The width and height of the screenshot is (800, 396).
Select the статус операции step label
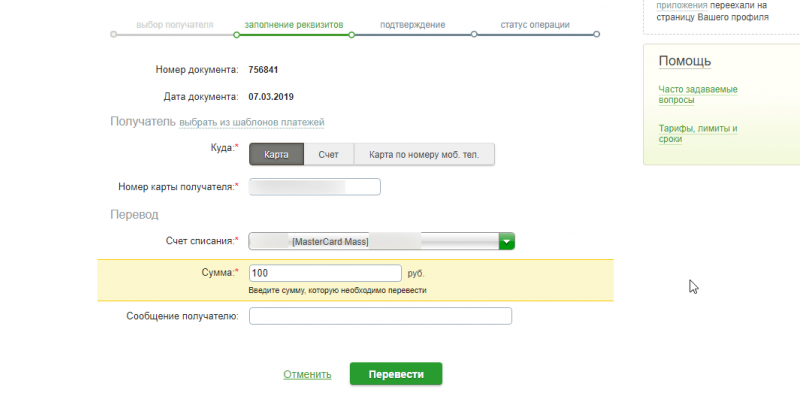(x=535, y=24)
